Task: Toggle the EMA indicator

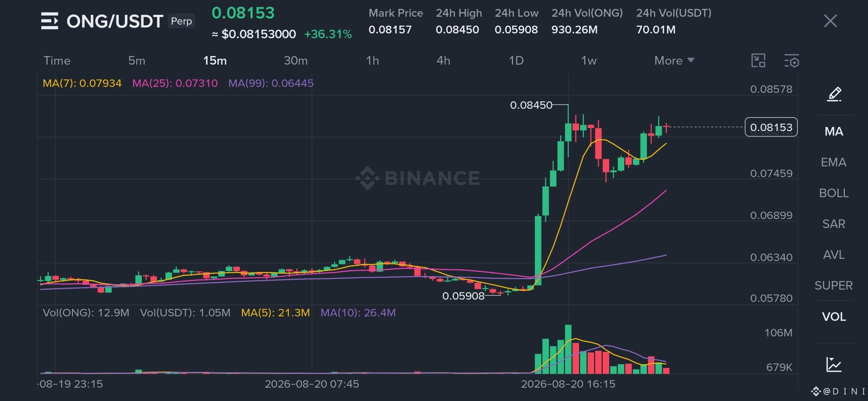Action: 834,162
